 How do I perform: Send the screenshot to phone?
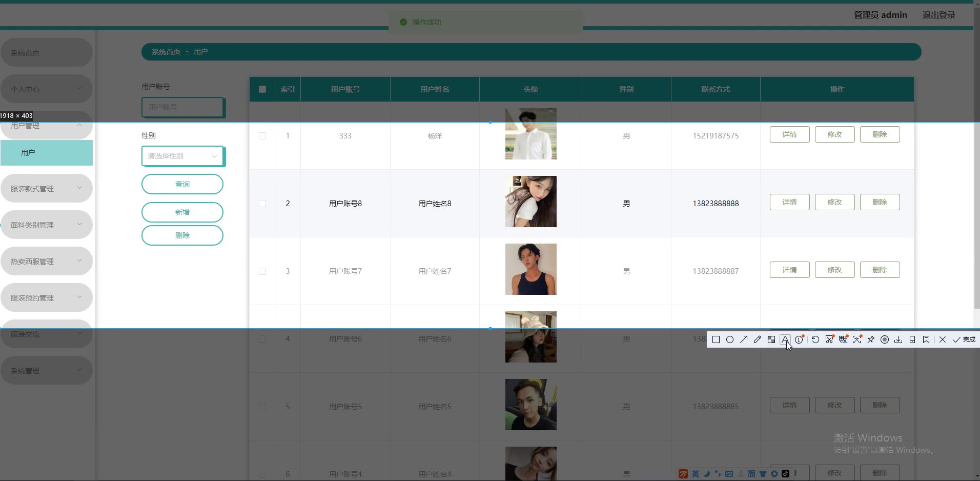pyautogui.click(x=912, y=339)
